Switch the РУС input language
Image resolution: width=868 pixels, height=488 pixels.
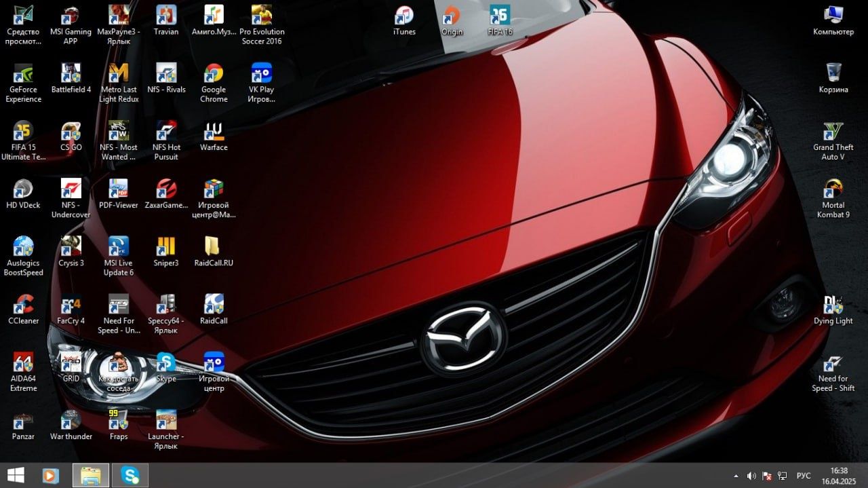point(804,476)
